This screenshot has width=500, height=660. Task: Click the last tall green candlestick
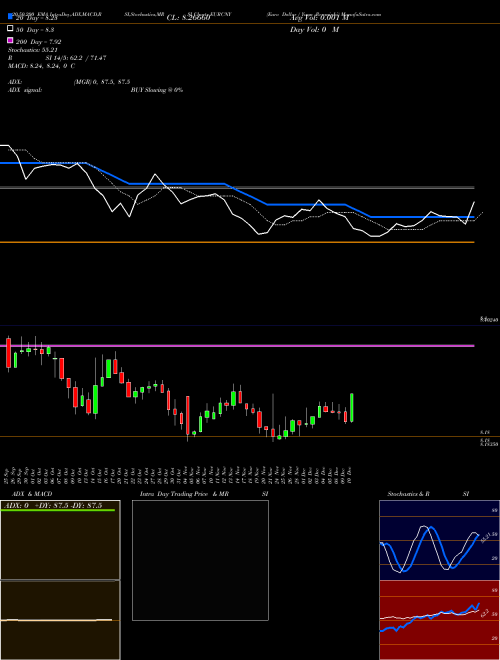click(351, 408)
